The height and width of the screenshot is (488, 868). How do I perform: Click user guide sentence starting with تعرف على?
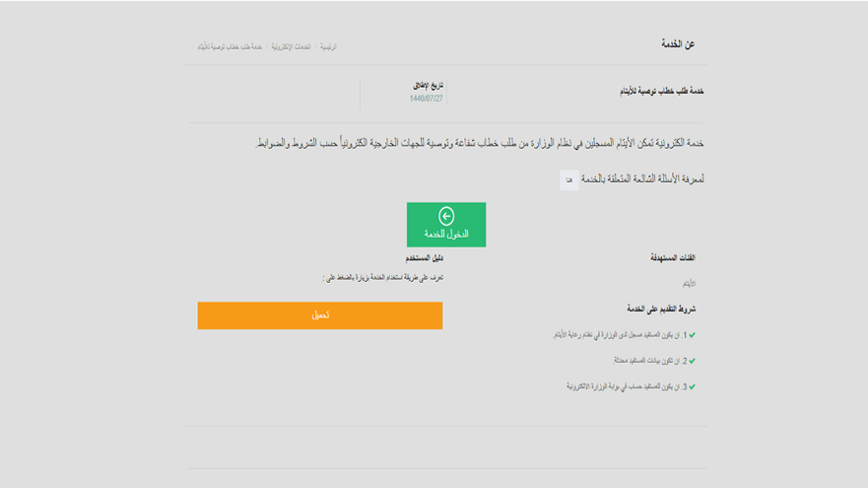[x=383, y=277]
